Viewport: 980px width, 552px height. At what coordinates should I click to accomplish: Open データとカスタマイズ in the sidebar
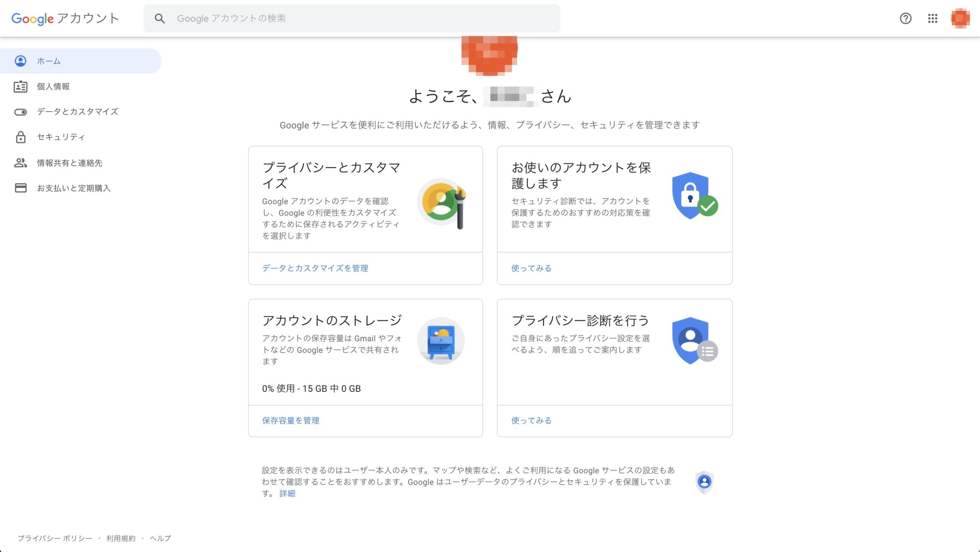click(81, 112)
